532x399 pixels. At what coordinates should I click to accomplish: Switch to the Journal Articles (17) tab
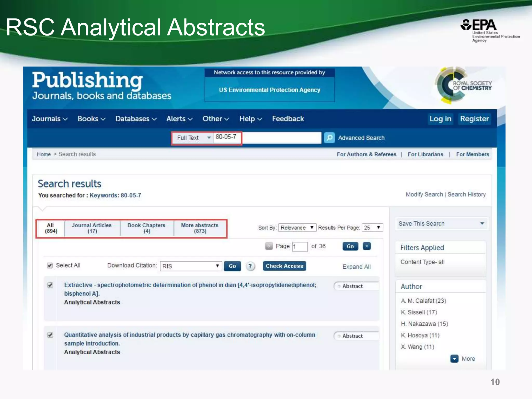pos(92,228)
